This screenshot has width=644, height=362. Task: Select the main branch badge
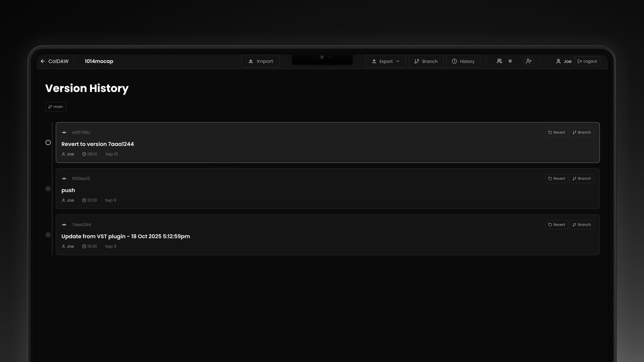point(56,107)
